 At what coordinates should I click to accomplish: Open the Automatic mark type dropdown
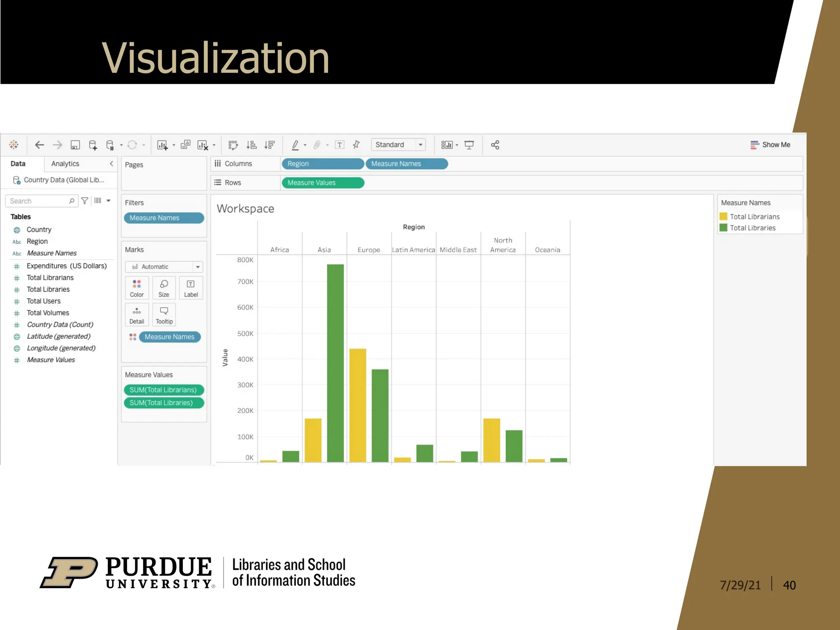click(x=164, y=267)
